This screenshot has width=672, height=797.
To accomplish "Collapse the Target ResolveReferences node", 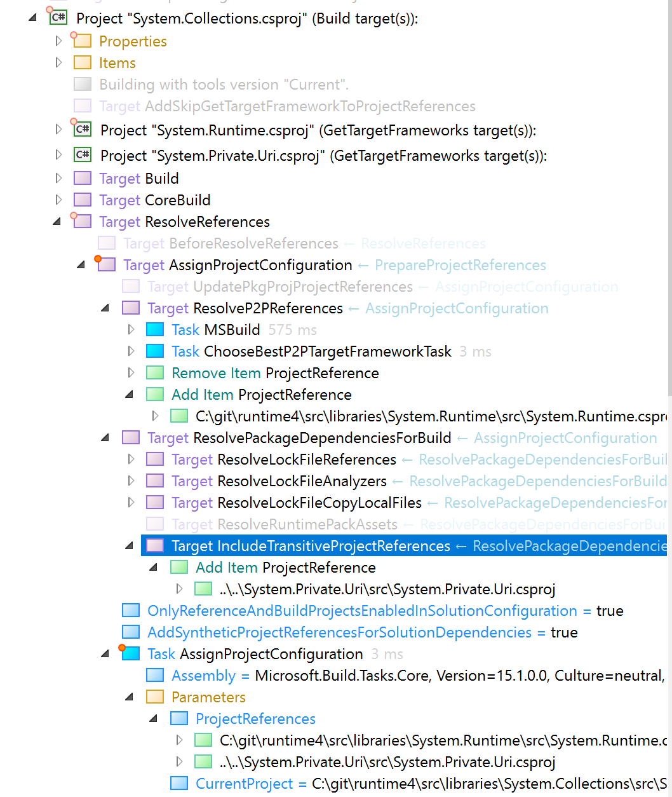I will tap(57, 222).
